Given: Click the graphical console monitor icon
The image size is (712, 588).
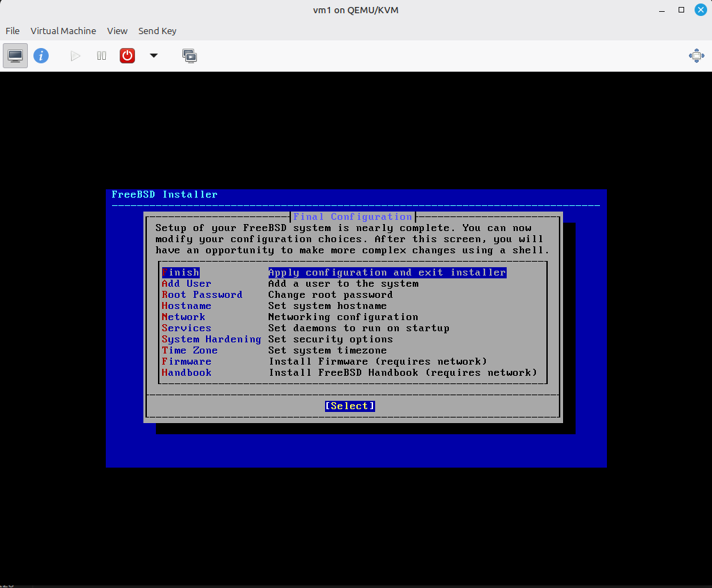Looking at the screenshot, I should point(15,56).
